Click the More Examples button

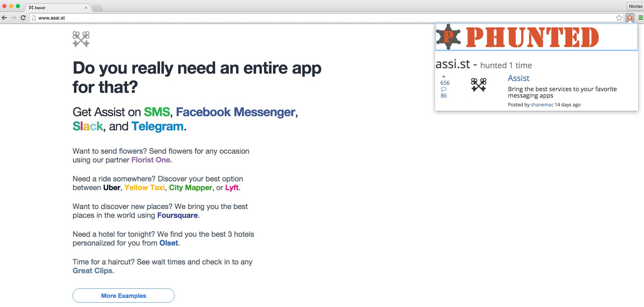click(124, 296)
